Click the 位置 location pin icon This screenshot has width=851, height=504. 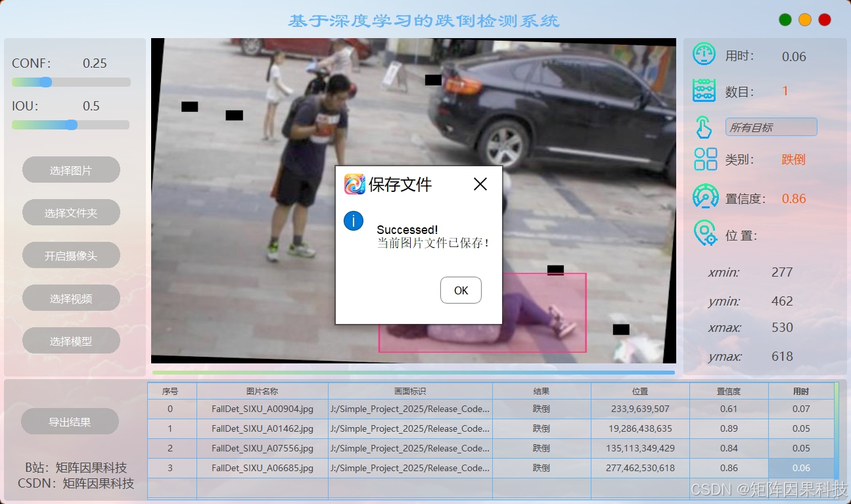click(705, 233)
